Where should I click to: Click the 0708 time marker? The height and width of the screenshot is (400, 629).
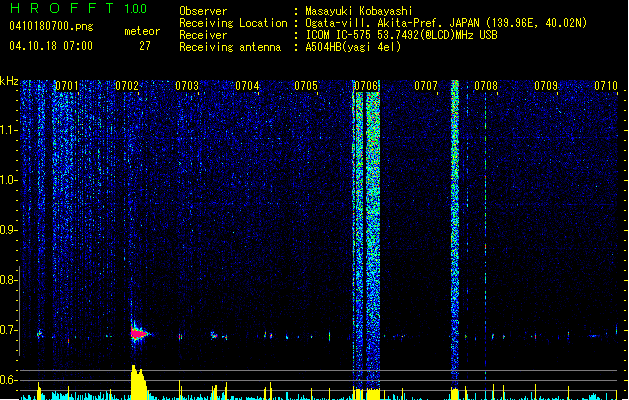(x=486, y=86)
